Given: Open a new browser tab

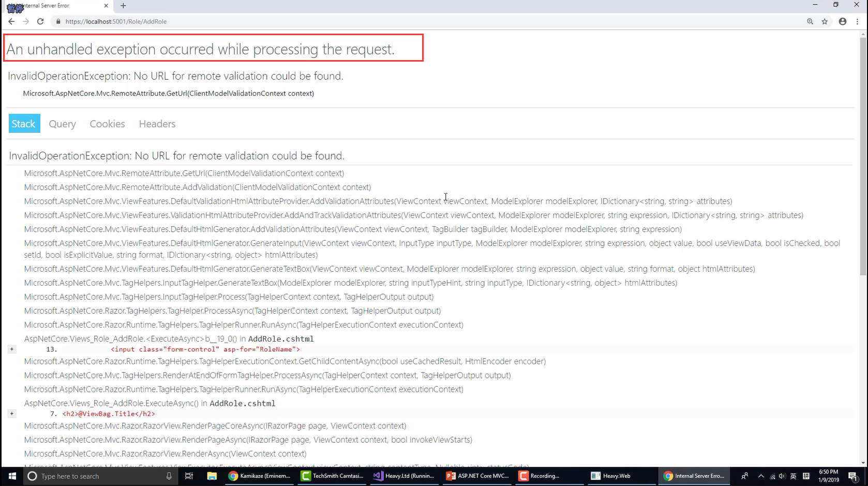Looking at the screenshot, I should pyautogui.click(x=123, y=6).
